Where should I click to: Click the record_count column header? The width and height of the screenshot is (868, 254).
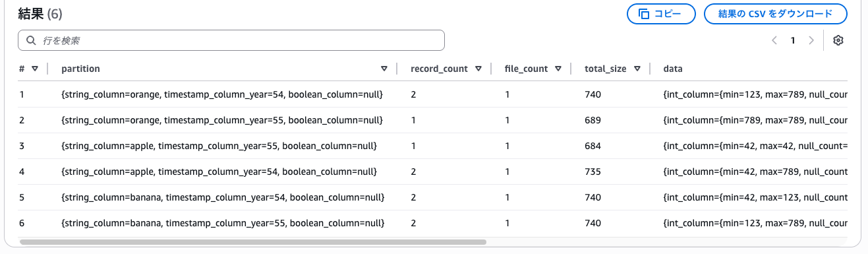click(x=439, y=69)
